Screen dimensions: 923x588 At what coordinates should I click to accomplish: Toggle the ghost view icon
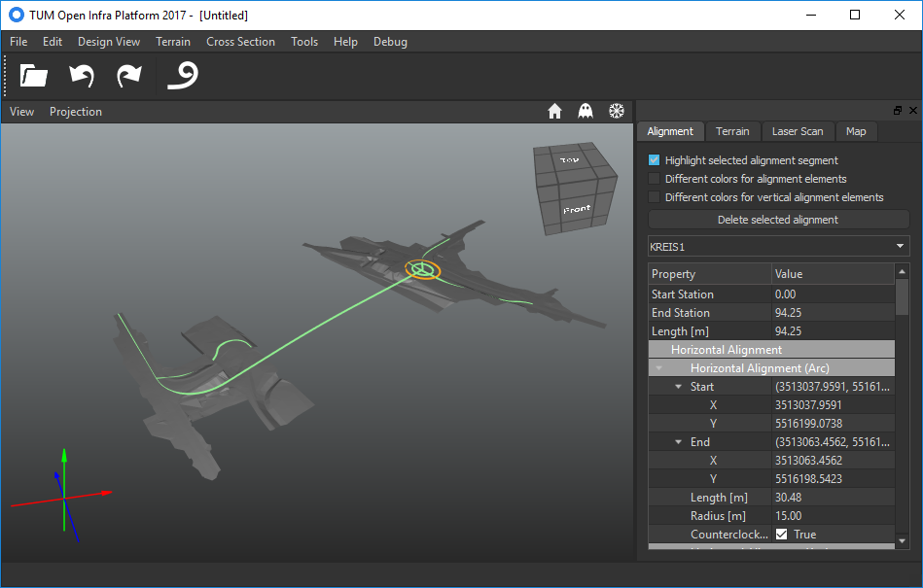(586, 111)
